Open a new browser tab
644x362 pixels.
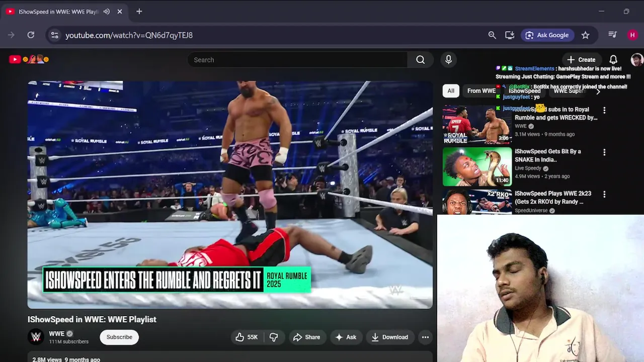[139, 11]
